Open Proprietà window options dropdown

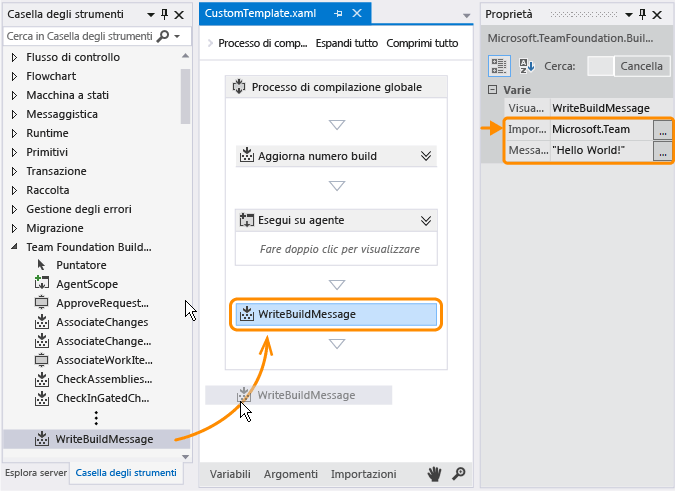(629, 15)
